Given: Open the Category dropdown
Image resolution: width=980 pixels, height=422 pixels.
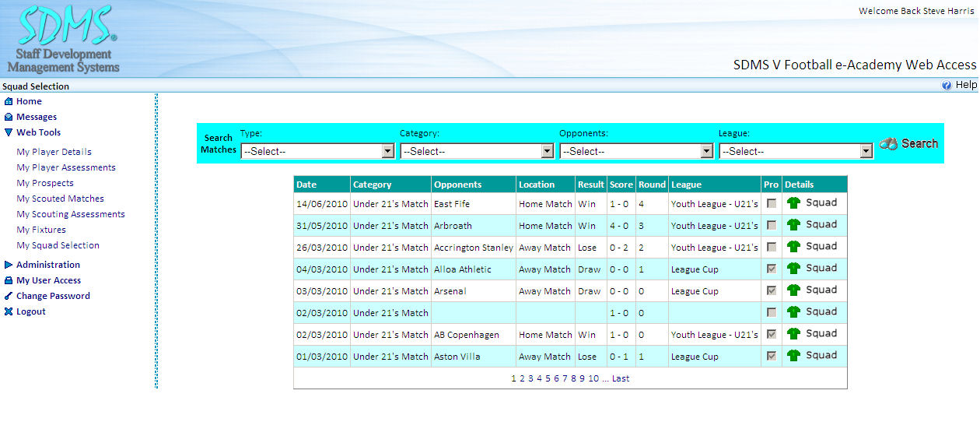Looking at the screenshot, I should (477, 152).
